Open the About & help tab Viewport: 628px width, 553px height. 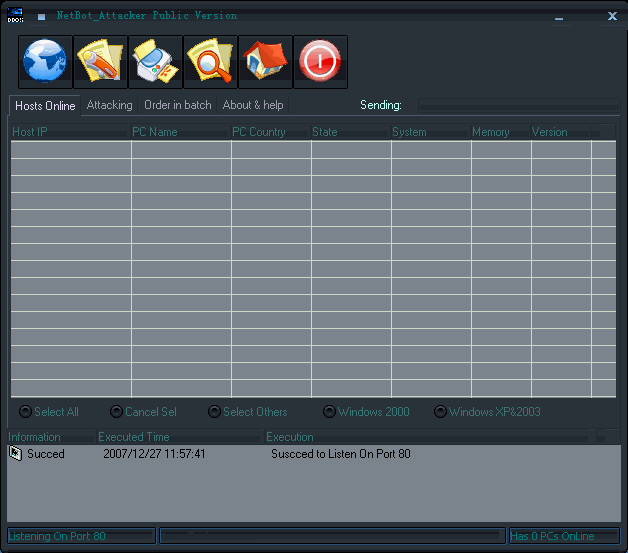click(253, 105)
